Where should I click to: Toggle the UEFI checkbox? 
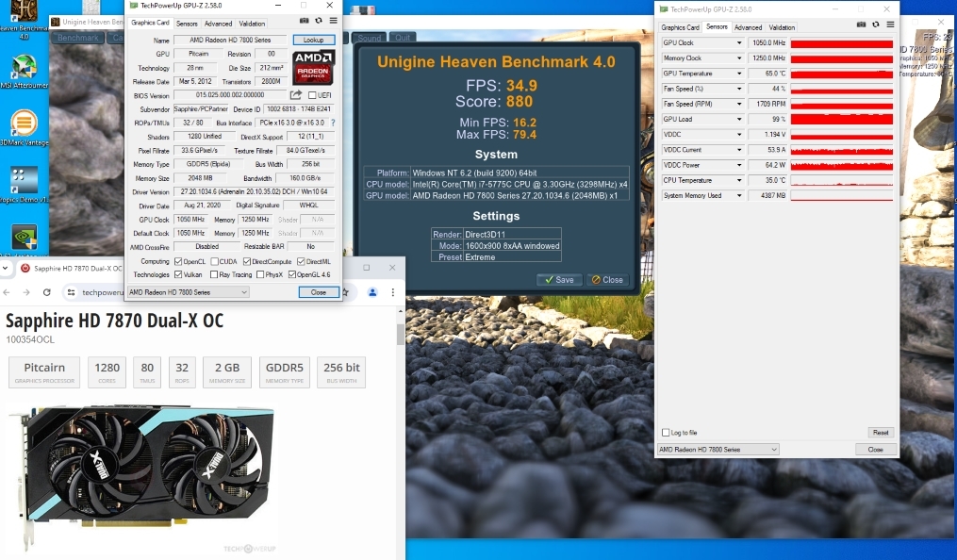point(312,95)
